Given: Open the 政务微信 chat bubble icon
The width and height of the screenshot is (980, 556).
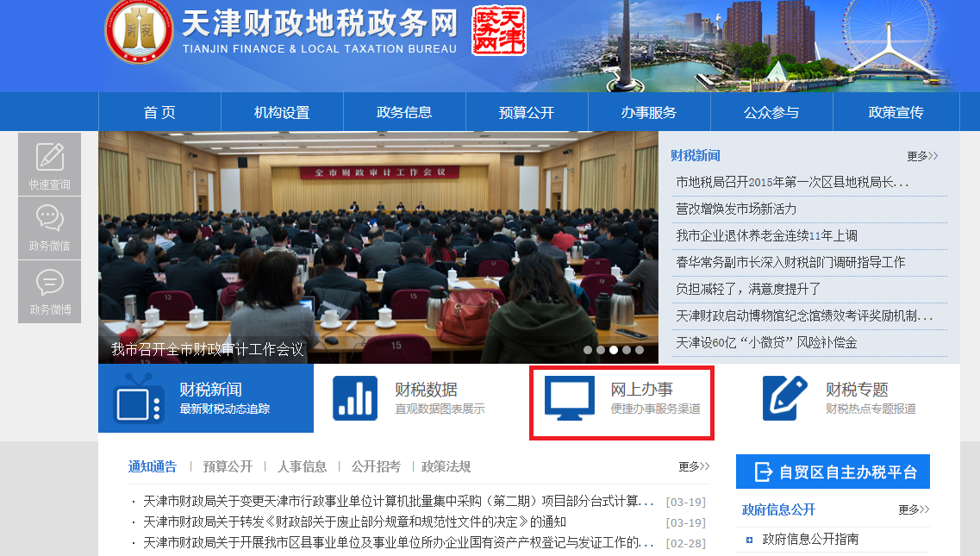Looking at the screenshot, I should [50, 217].
